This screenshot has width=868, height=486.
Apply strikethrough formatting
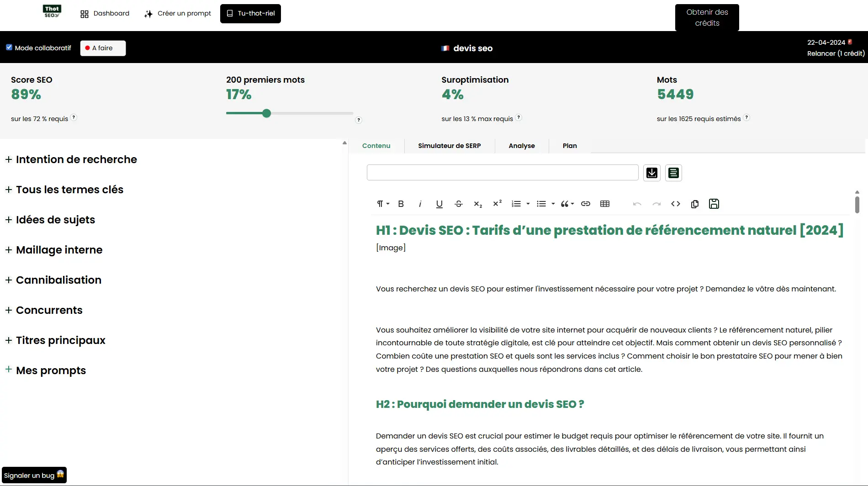[x=459, y=204]
